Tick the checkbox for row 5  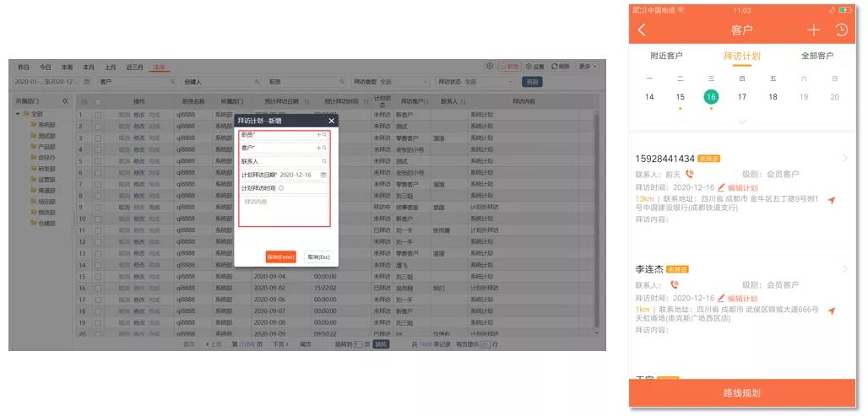point(98,161)
